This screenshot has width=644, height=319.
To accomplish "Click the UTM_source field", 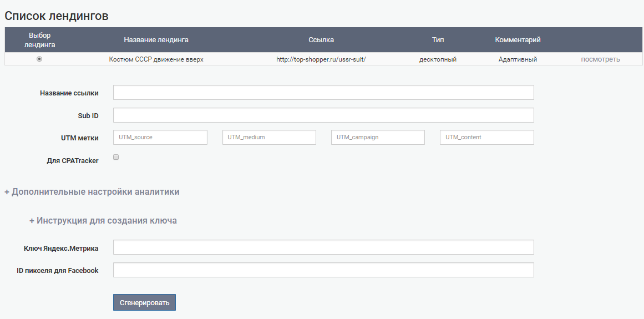I will 160,138.
